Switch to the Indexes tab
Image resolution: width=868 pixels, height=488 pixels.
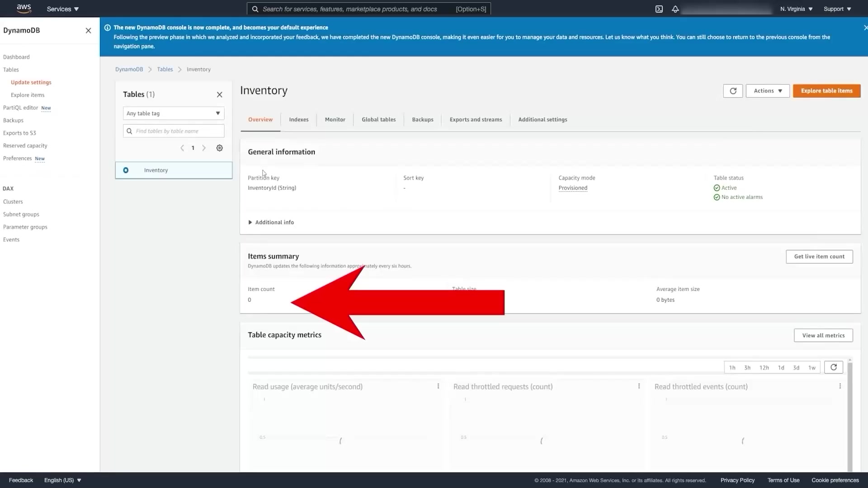tap(299, 120)
